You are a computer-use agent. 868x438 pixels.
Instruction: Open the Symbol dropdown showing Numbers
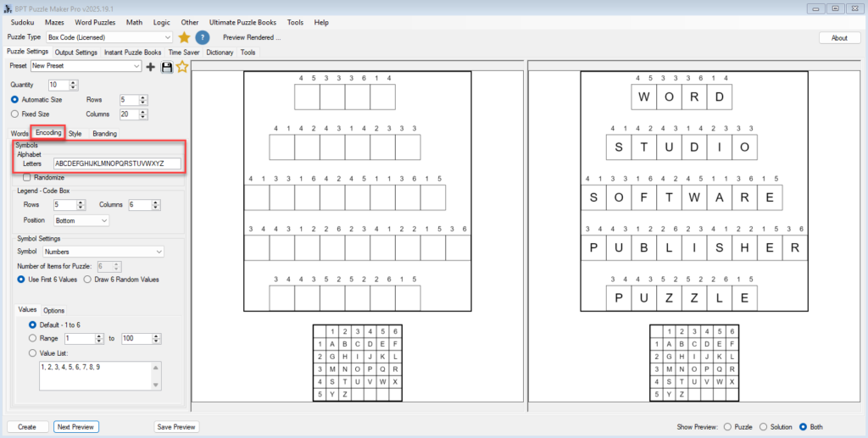(103, 252)
